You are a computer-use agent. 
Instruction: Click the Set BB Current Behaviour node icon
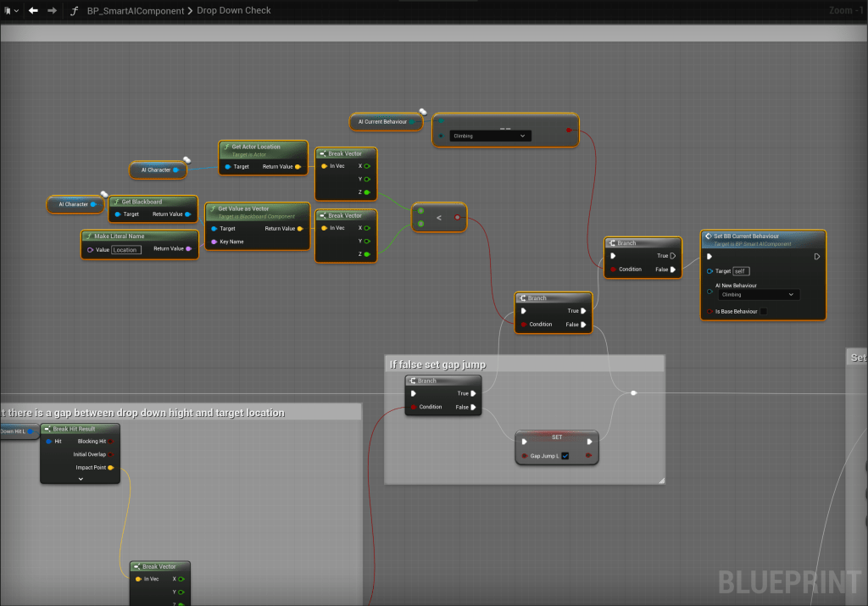point(709,236)
